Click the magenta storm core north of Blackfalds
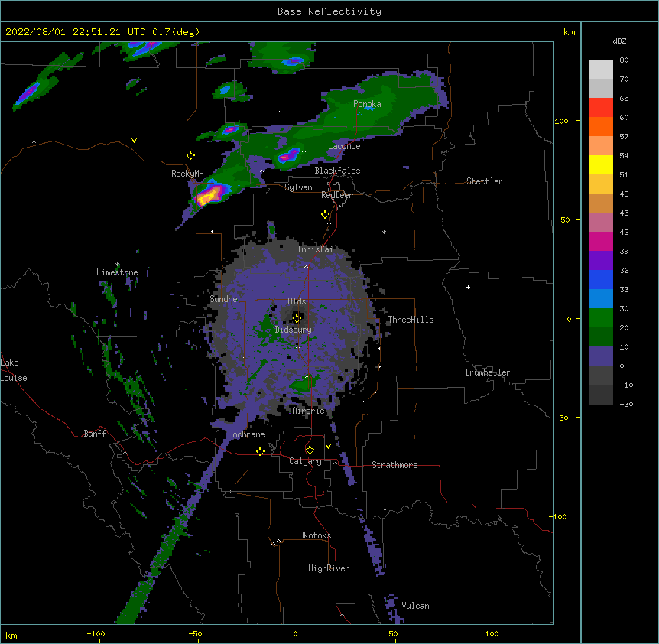This screenshot has height=644, width=659. (x=288, y=156)
